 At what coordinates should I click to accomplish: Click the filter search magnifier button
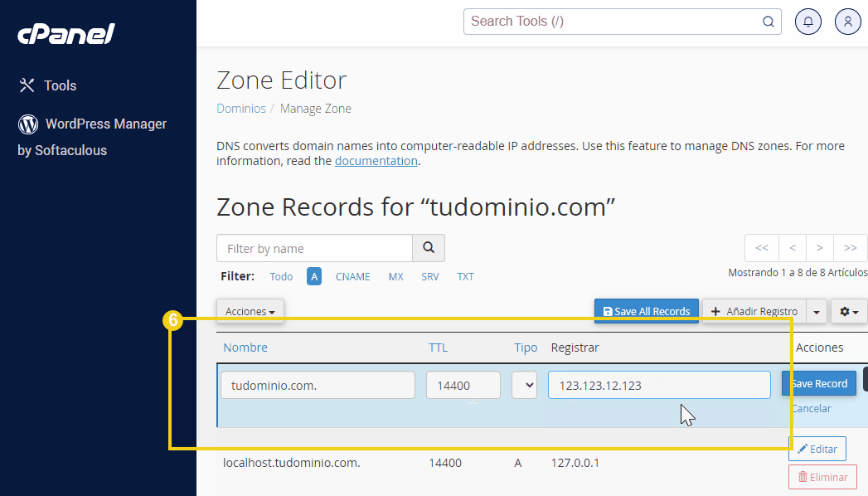pyautogui.click(x=429, y=248)
